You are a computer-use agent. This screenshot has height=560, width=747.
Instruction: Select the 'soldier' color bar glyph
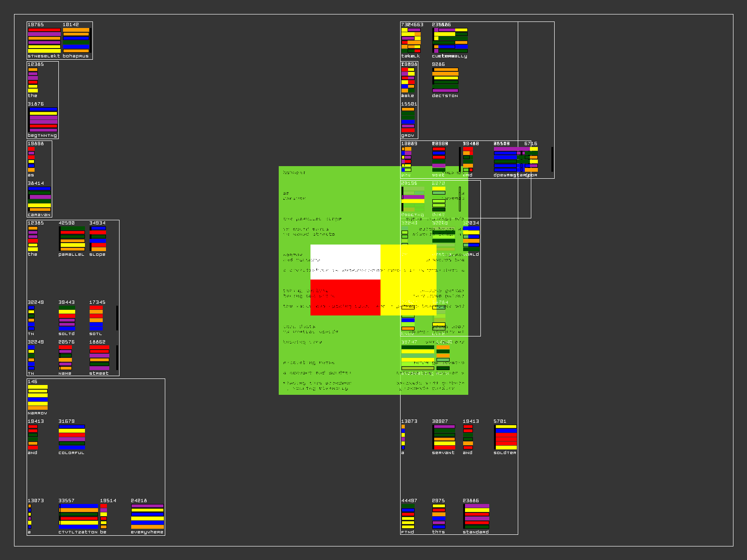pos(506,437)
